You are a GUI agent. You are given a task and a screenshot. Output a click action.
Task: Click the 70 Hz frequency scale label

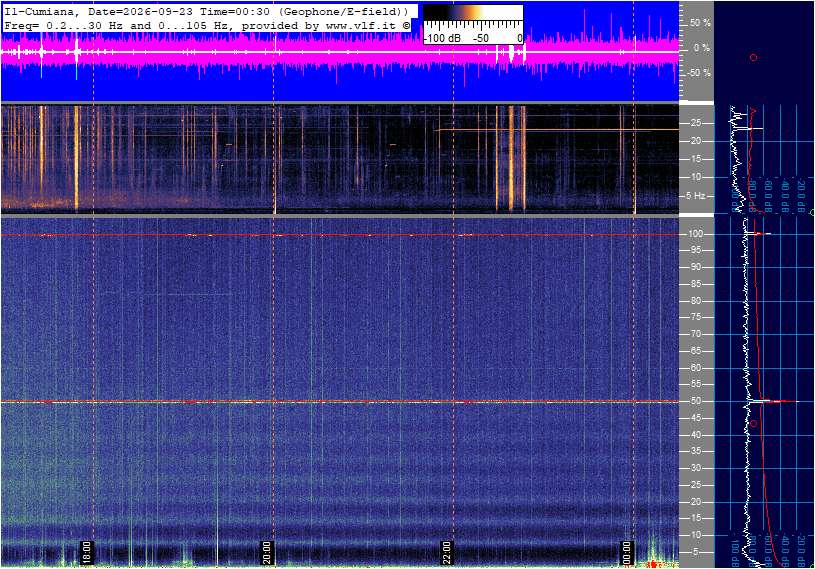pyautogui.click(x=695, y=334)
